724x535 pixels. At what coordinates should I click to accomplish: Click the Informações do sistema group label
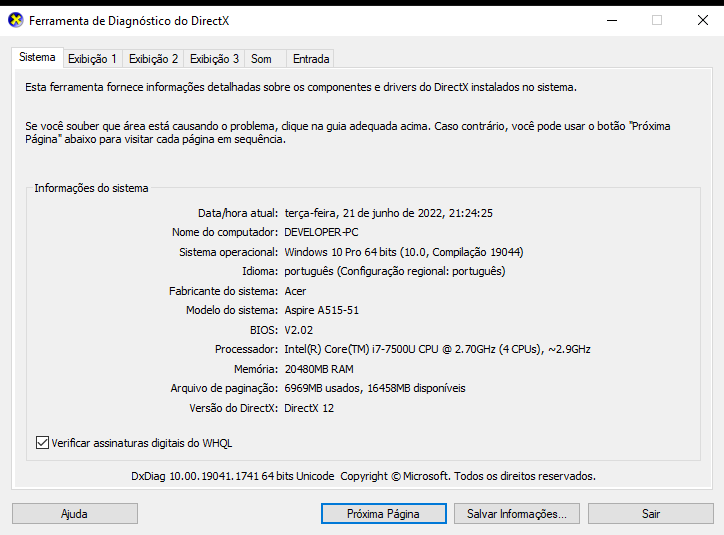[91, 188]
